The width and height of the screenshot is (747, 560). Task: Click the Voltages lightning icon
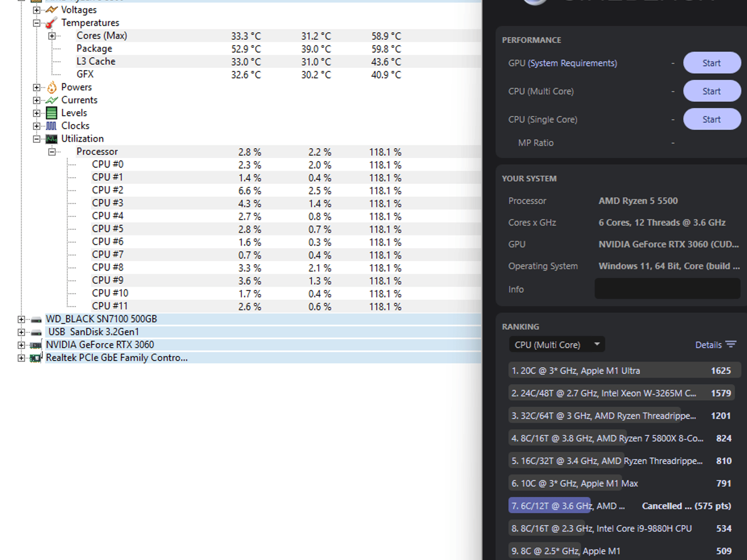(51, 10)
